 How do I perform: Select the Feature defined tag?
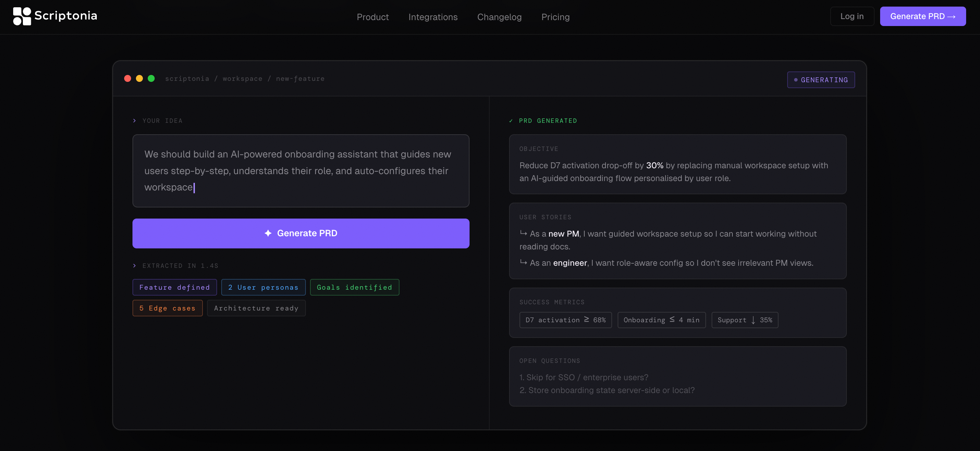[x=174, y=287]
